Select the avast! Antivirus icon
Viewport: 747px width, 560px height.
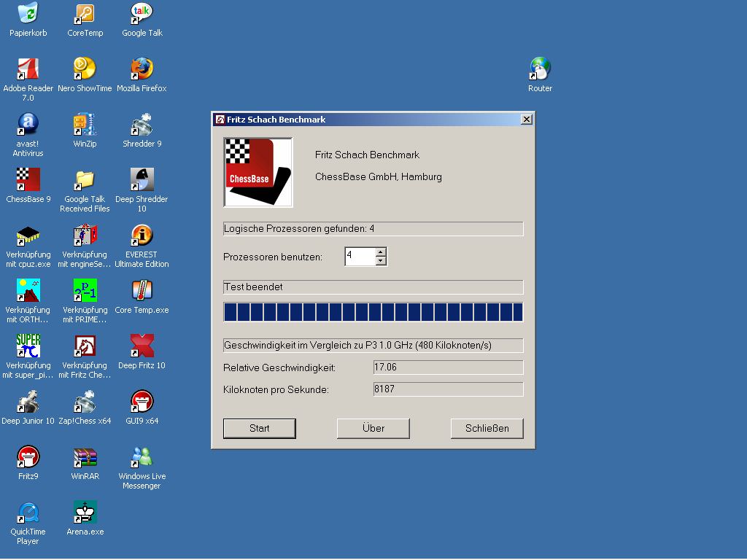click(28, 124)
